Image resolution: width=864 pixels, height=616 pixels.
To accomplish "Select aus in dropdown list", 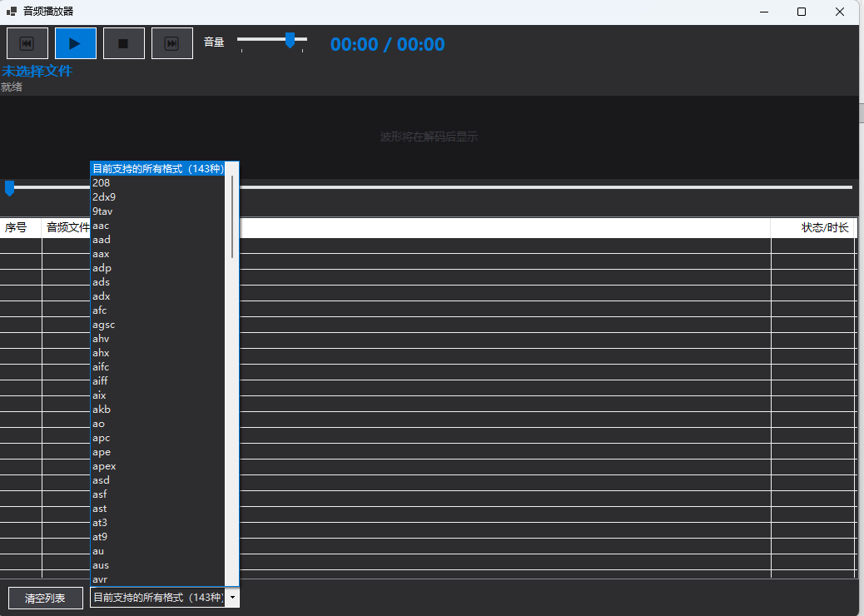I will pos(157,565).
